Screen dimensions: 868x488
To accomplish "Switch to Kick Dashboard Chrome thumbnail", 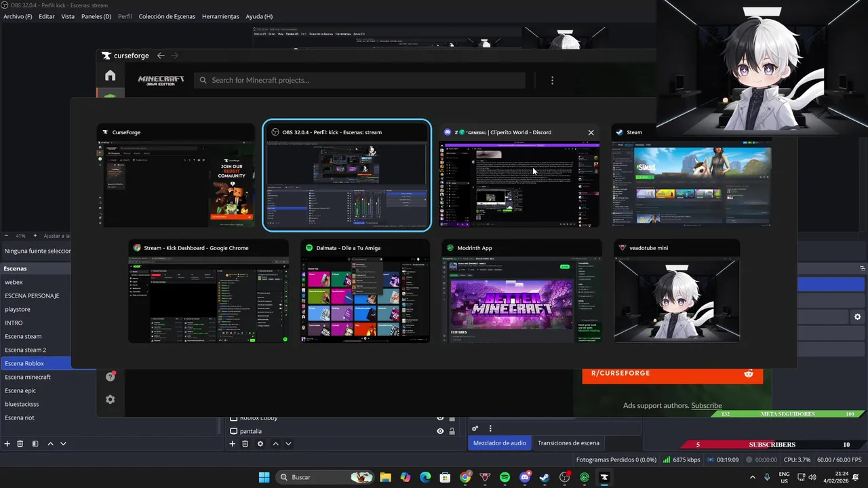I will coord(208,291).
